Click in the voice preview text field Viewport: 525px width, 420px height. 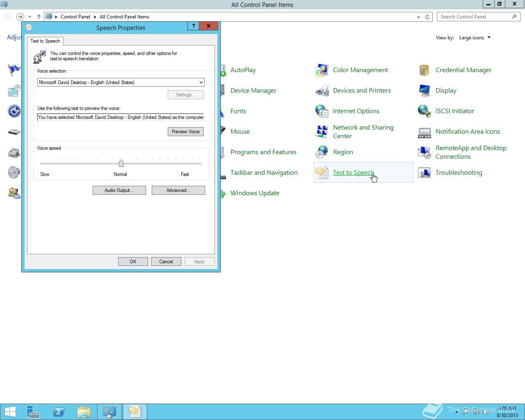click(121, 117)
